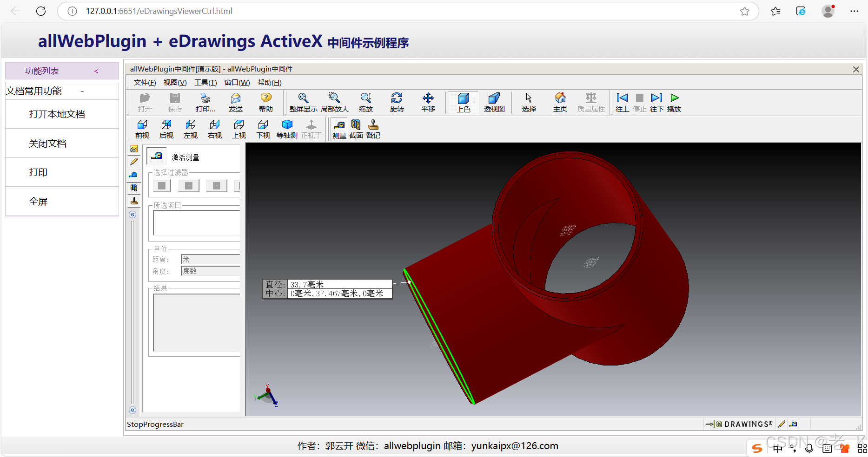This screenshot has width=868, height=457.
Task: Click the pencil markup icon in status bar
Action: click(782, 424)
